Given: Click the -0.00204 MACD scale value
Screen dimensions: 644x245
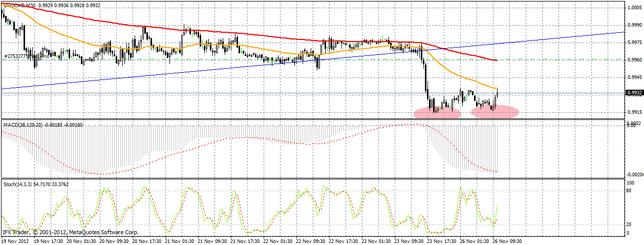Looking at the screenshot, I should pyautogui.click(x=635, y=175).
